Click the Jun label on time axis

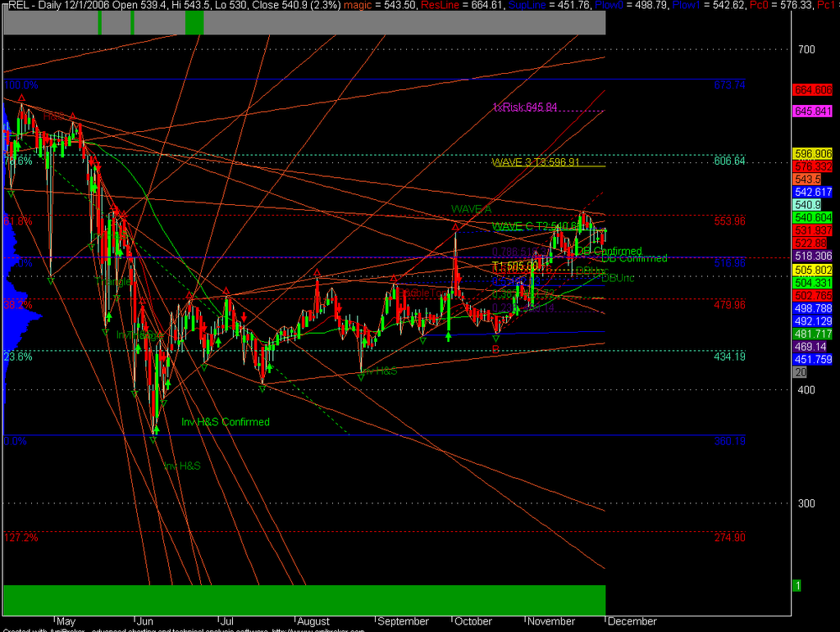(145, 622)
